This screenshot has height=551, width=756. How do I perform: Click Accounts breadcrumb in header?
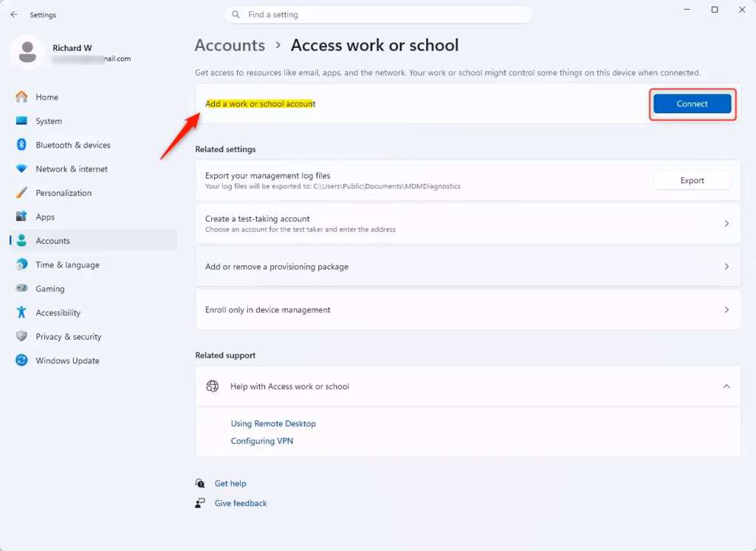[230, 45]
